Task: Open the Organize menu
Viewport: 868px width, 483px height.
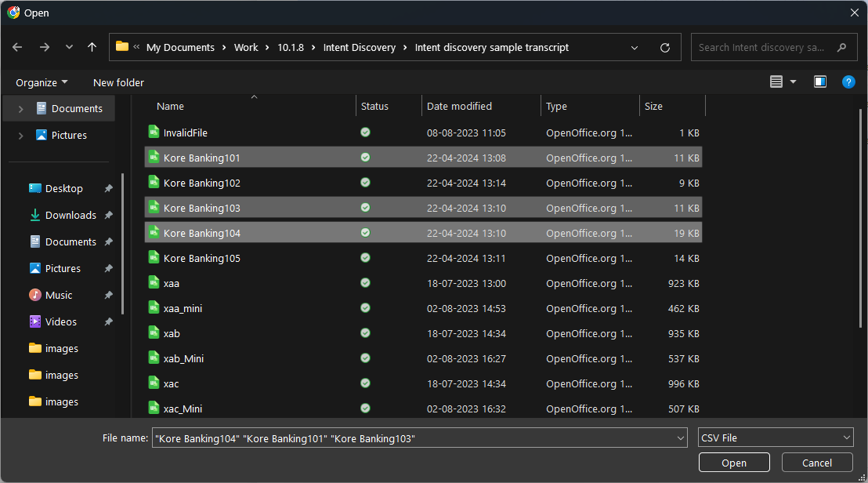Action: [x=42, y=82]
